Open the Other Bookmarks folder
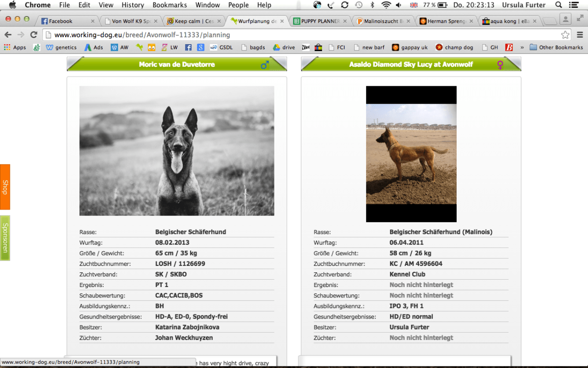 click(x=556, y=48)
